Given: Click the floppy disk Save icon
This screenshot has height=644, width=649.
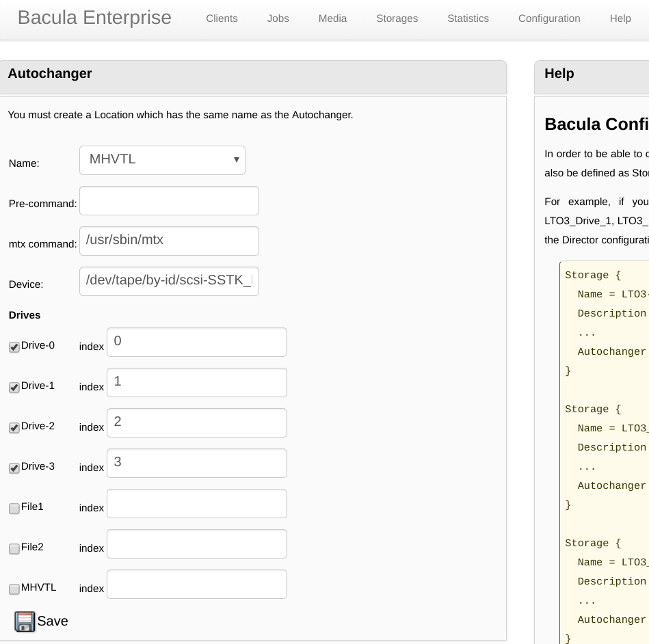Looking at the screenshot, I should 25,621.
